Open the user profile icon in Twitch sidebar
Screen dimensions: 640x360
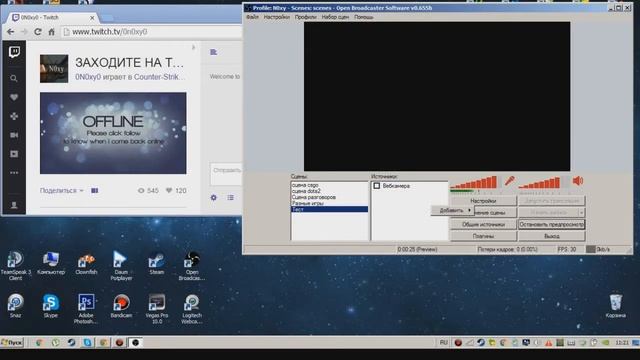click(x=14, y=205)
